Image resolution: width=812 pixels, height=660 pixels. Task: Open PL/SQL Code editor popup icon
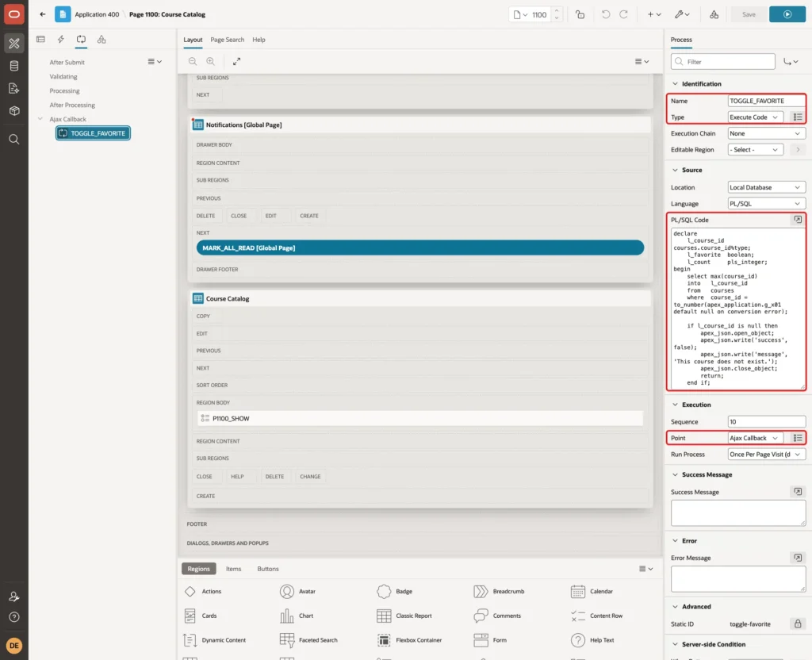pyautogui.click(x=798, y=221)
